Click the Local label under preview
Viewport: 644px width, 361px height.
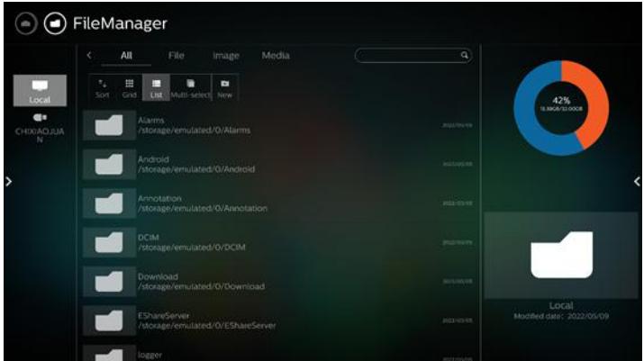click(561, 305)
